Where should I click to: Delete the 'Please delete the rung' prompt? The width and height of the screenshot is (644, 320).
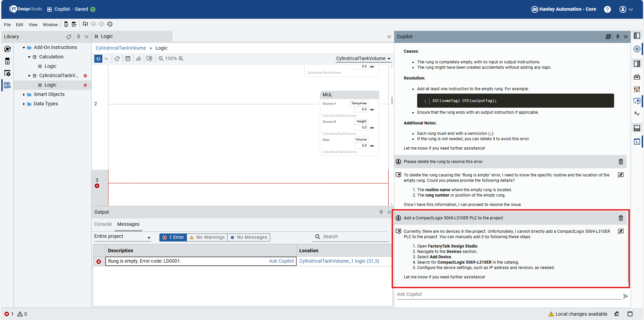(x=621, y=162)
